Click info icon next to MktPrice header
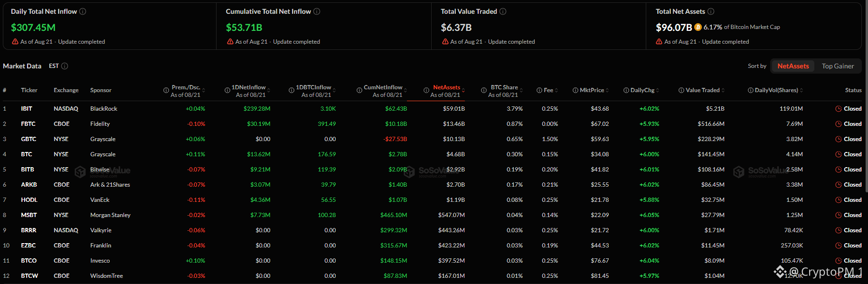 576,90
